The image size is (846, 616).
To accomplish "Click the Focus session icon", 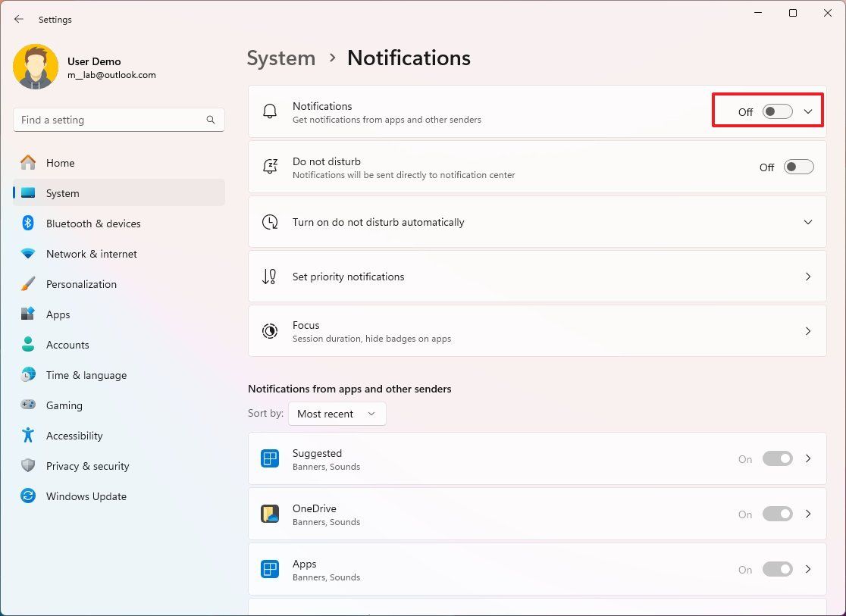I will click(270, 330).
